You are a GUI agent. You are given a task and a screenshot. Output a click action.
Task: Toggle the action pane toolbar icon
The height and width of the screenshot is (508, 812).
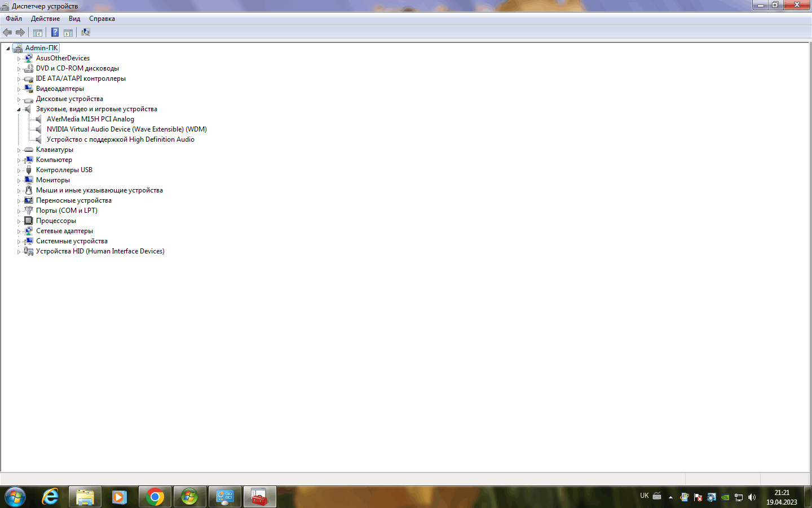(68, 33)
